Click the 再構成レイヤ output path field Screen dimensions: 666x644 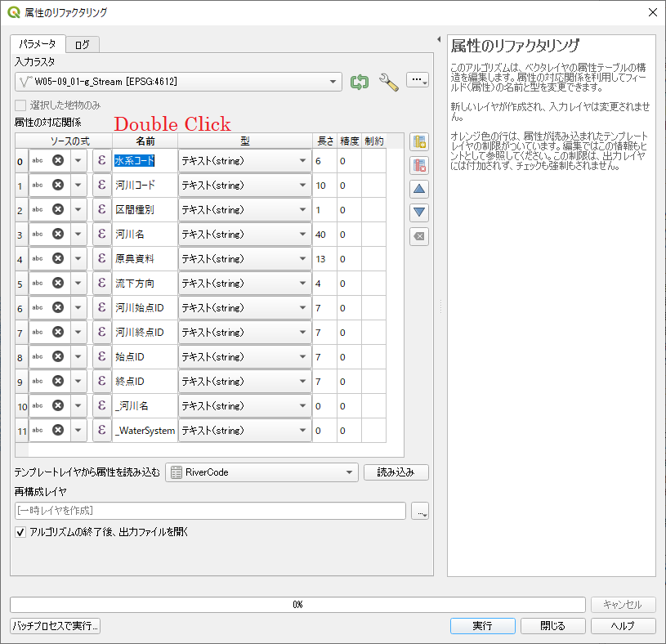(x=210, y=511)
